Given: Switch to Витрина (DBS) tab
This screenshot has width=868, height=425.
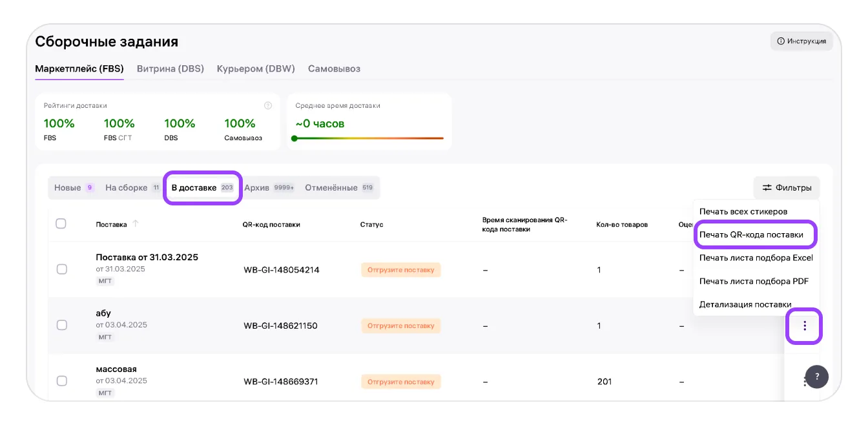Looking at the screenshot, I should (x=170, y=68).
